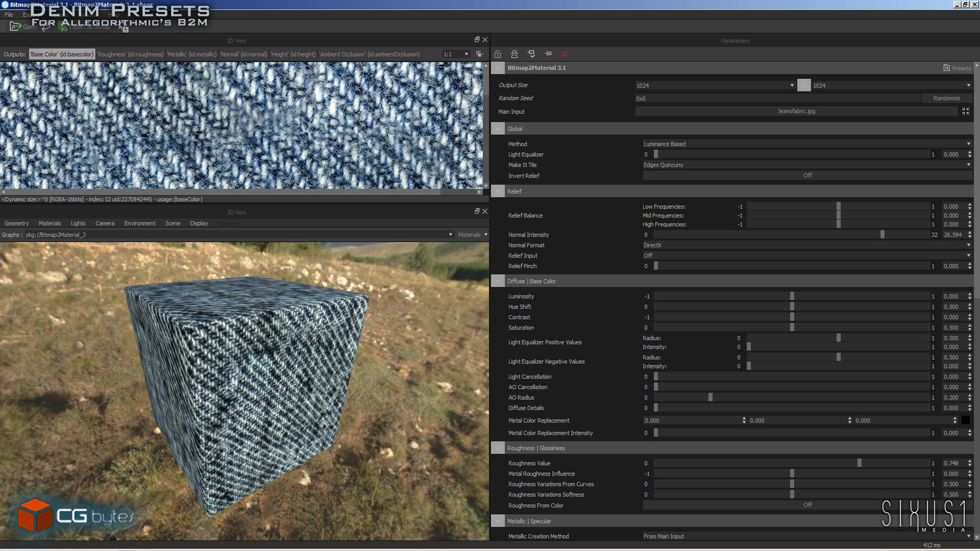Close the 2D View panel

(485, 39)
